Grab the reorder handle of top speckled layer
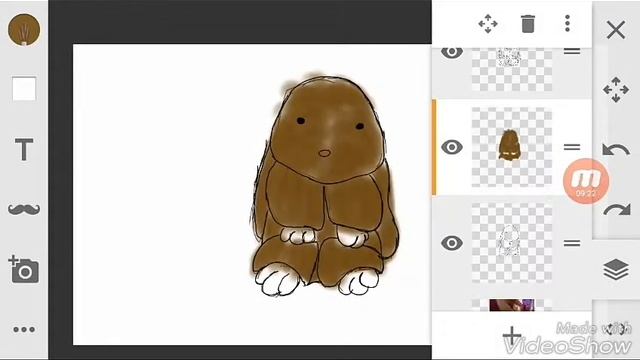This screenshot has width=640, height=360. pyautogui.click(x=572, y=51)
